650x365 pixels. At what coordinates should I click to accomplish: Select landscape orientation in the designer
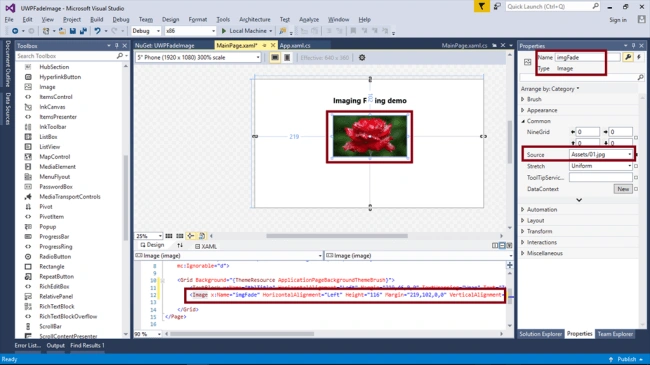(275, 58)
